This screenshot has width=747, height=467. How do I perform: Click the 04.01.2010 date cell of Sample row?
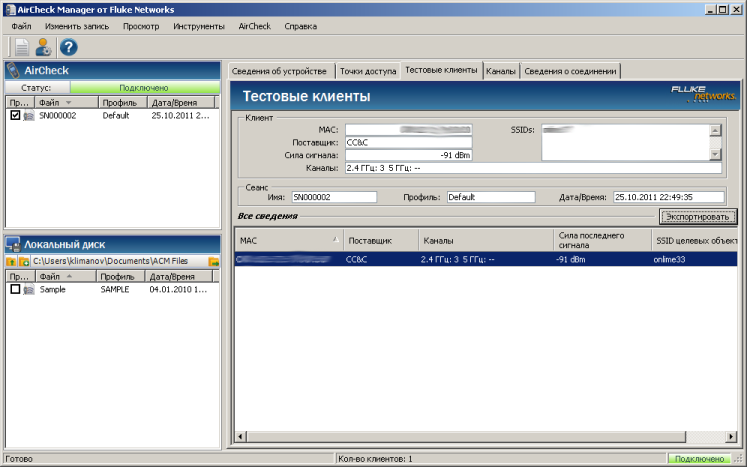click(x=178, y=289)
